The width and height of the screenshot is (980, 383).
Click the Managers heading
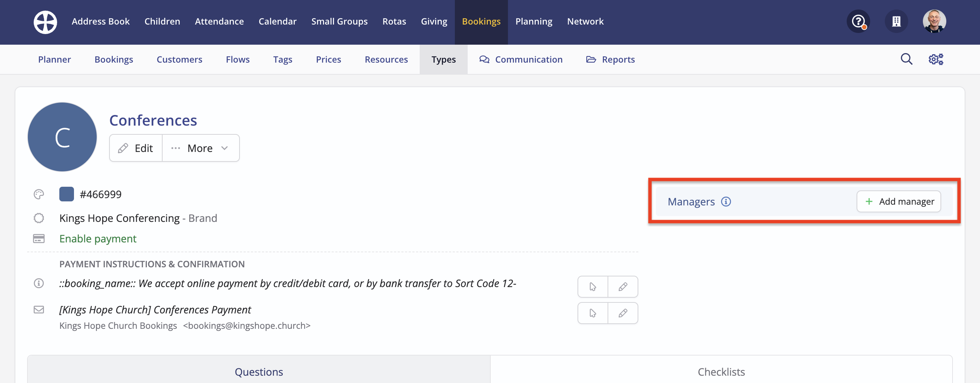tap(691, 202)
